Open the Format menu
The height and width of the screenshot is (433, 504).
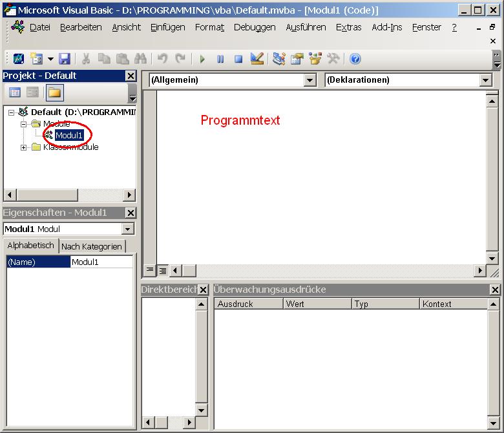pos(209,27)
